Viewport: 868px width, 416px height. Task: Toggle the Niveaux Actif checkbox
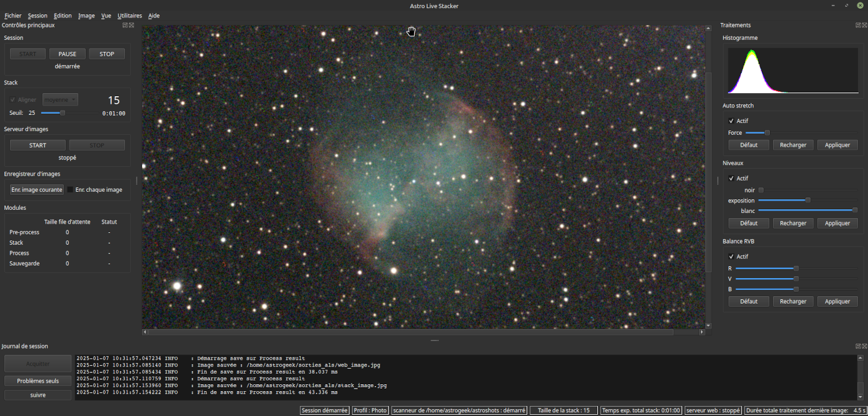[731, 179]
